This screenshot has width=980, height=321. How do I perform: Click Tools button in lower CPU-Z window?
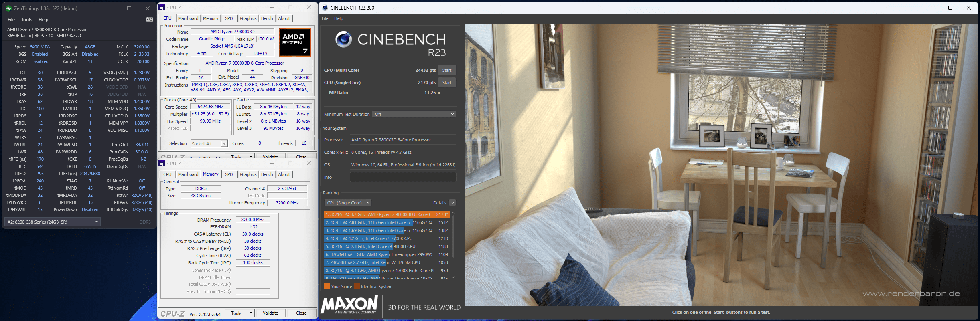[236, 313]
